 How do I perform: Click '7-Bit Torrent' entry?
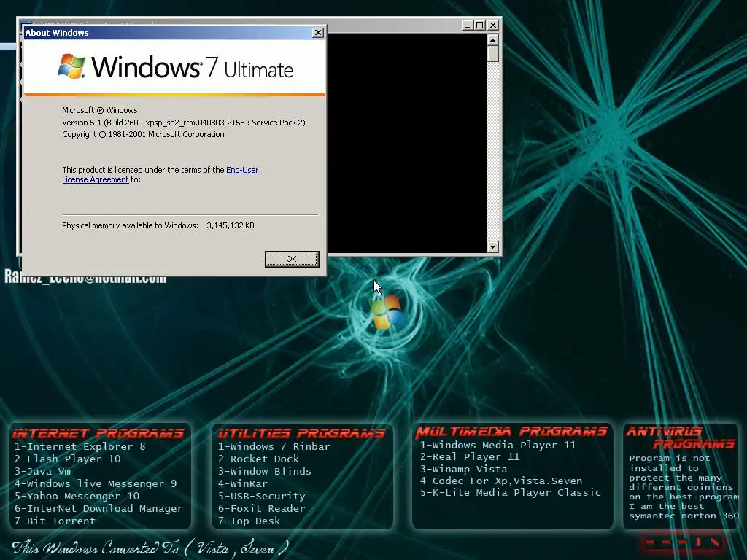(x=55, y=521)
